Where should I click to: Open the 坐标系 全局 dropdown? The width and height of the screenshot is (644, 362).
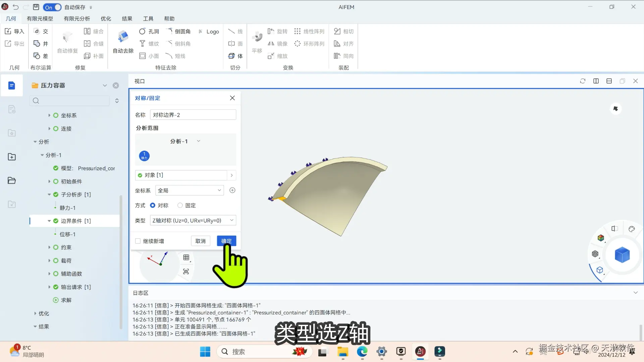click(190, 190)
